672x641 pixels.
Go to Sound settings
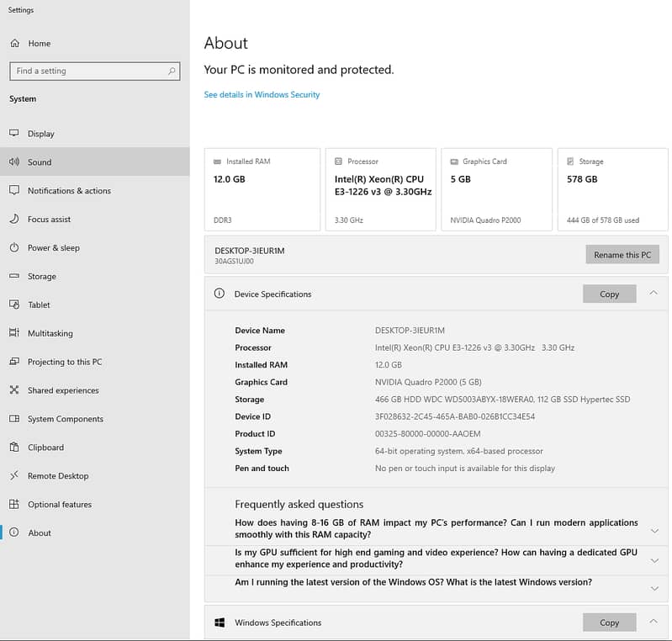pos(95,162)
